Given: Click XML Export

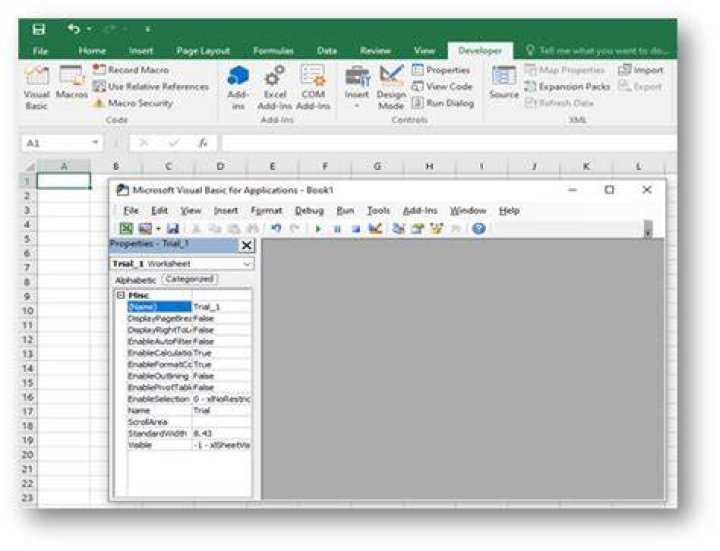Looking at the screenshot, I should pos(640,86).
